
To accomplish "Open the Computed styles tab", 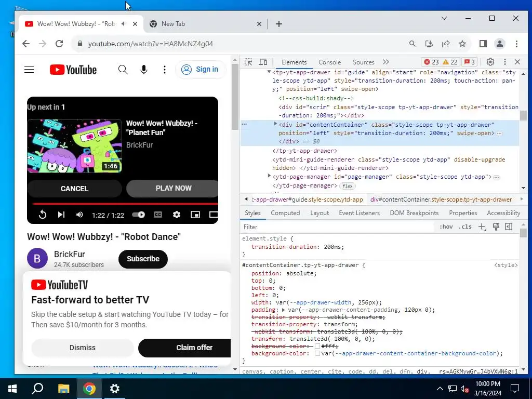I will 285,212.
